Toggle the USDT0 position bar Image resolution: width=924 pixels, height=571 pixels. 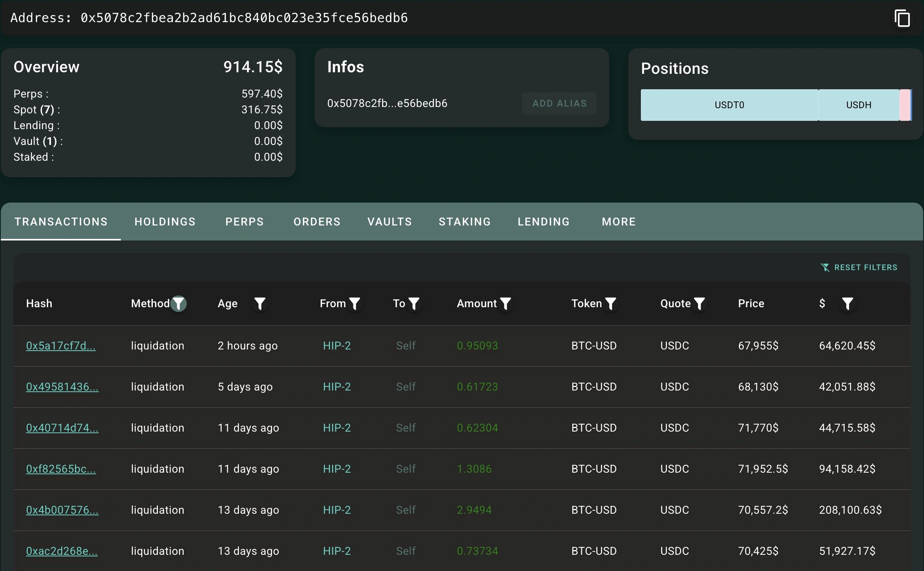point(729,105)
